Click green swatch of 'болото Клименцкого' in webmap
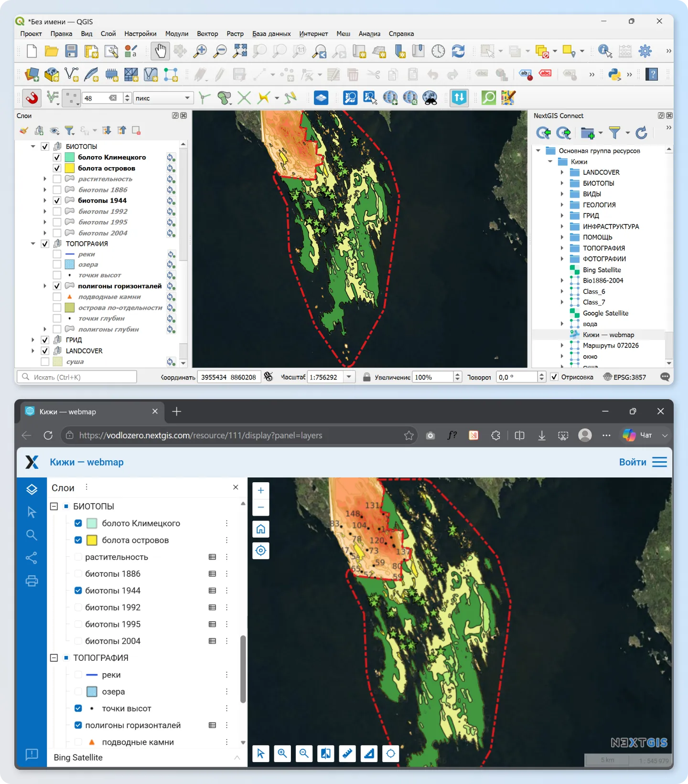 pyautogui.click(x=92, y=523)
